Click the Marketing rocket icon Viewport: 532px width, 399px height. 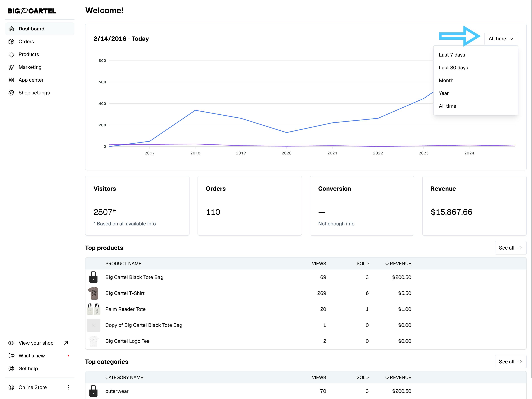click(x=11, y=67)
